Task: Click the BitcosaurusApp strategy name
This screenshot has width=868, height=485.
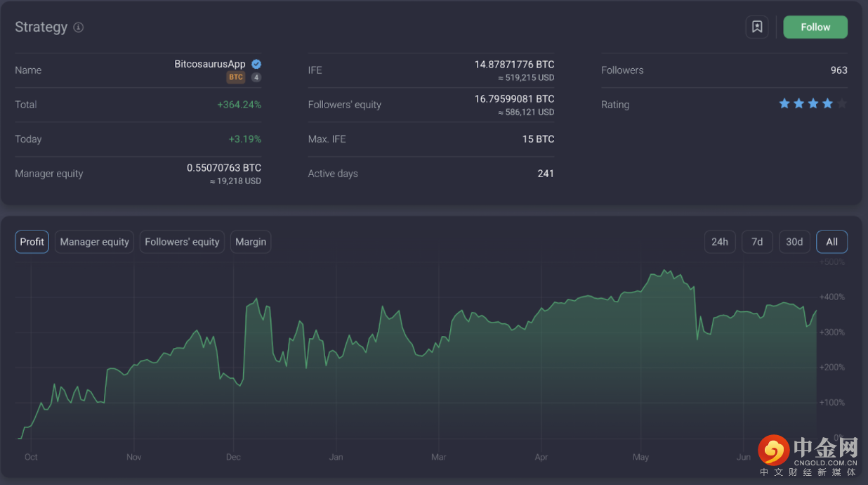Action: [x=210, y=64]
